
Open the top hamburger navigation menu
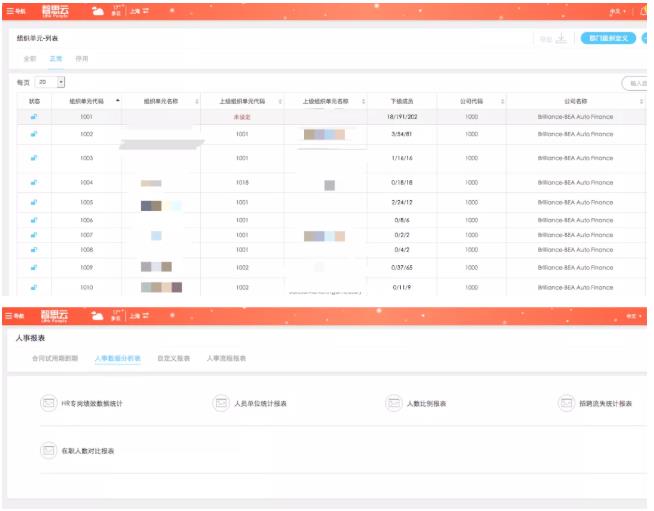pyautogui.click(x=15, y=11)
